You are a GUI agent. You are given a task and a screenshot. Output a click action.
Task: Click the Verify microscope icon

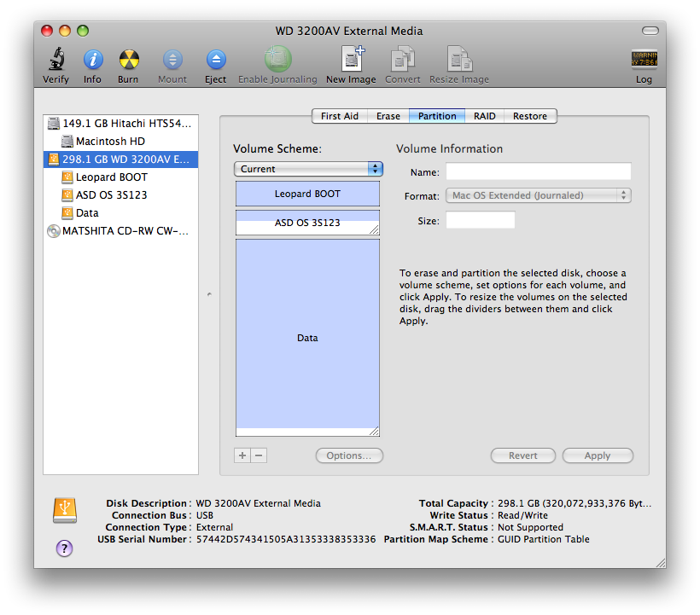(x=56, y=61)
